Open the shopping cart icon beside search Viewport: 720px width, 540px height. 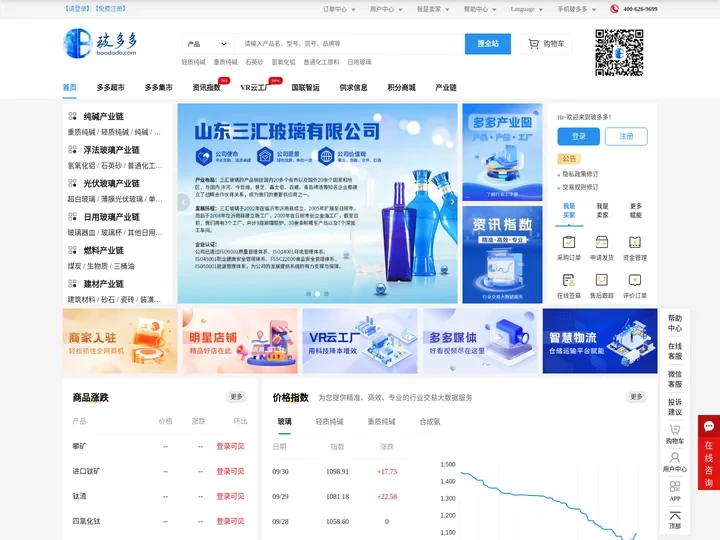pyautogui.click(x=533, y=44)
